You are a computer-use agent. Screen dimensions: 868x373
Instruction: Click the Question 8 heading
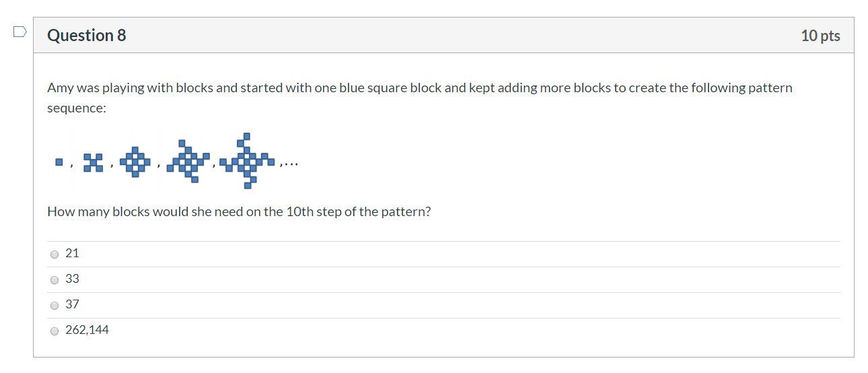(x=86, y=36)
